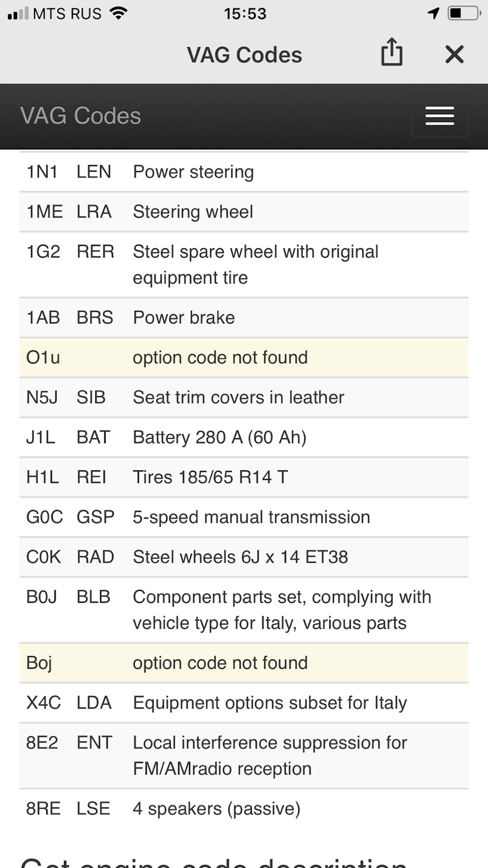Tap the share icon in top bar
488x868 pixels.
pos(391,52)
